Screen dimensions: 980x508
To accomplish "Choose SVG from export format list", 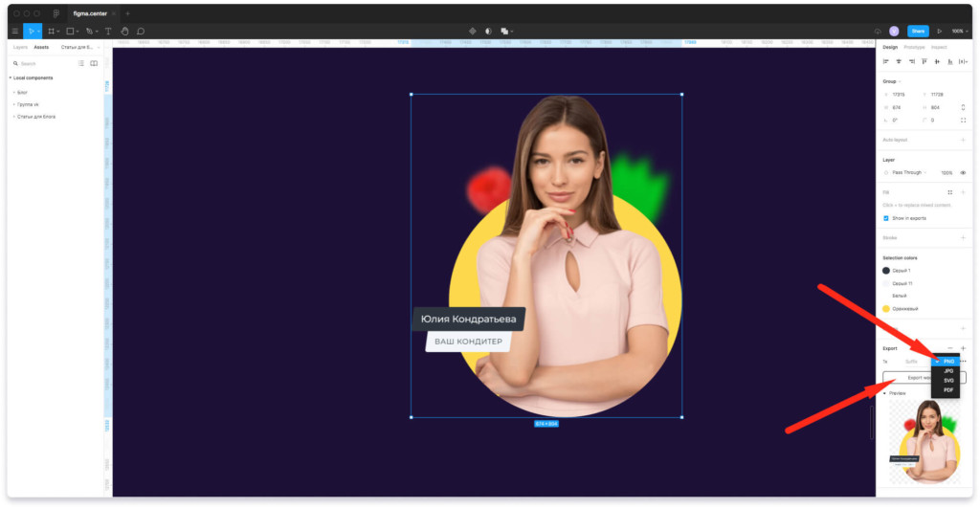I will click(948, 380).
